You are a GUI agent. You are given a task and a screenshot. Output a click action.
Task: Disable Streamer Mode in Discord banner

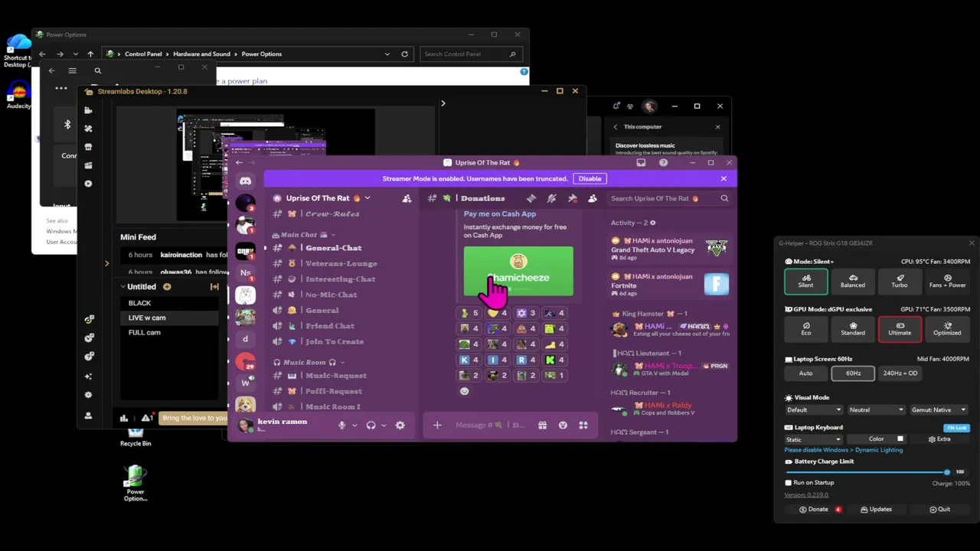[x=590, y=178]
